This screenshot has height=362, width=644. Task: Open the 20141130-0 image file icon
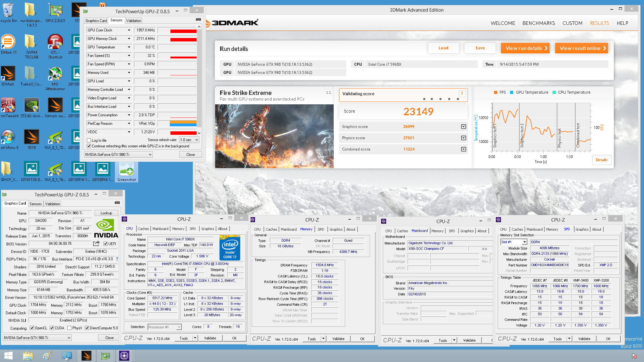click(x=31, y=172)
